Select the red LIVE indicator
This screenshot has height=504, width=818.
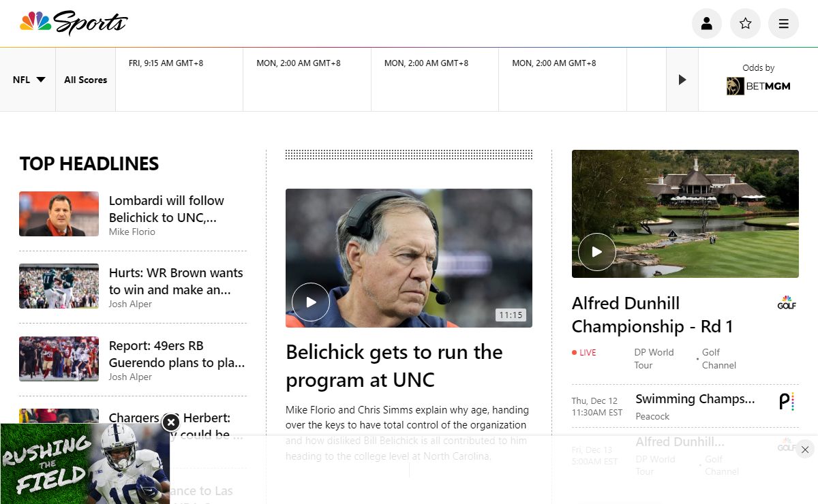tap(584, 352)
